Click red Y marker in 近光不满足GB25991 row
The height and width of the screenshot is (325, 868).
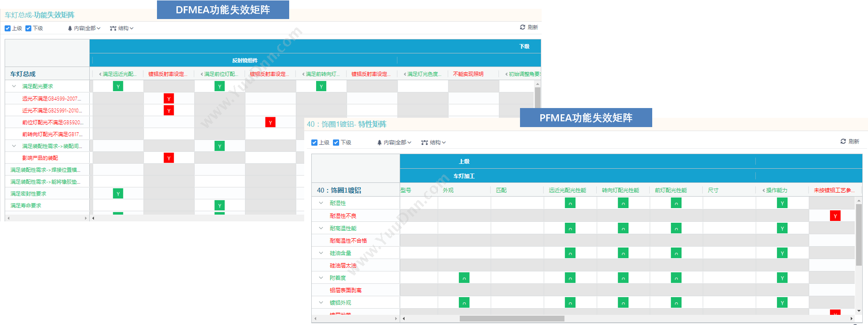point(169,110)
